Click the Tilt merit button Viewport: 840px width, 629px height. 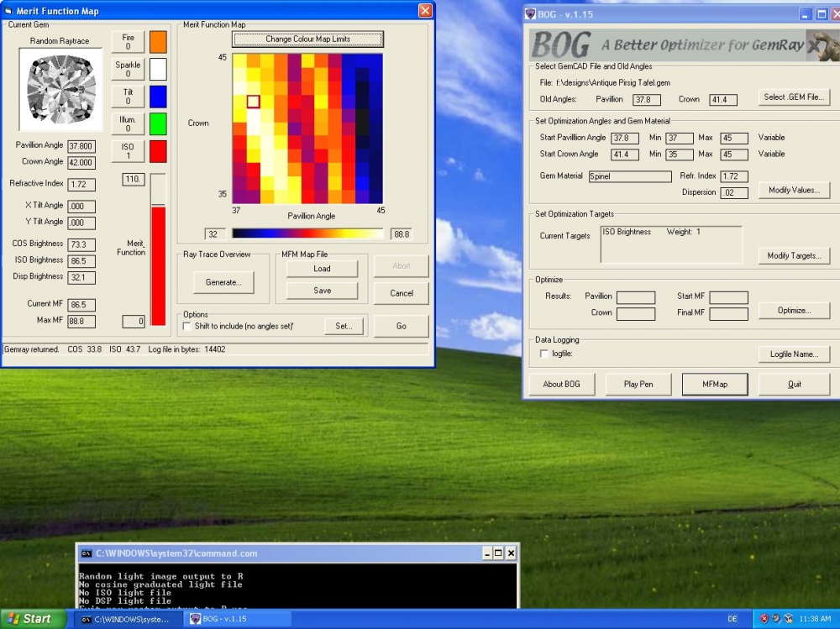128,97
